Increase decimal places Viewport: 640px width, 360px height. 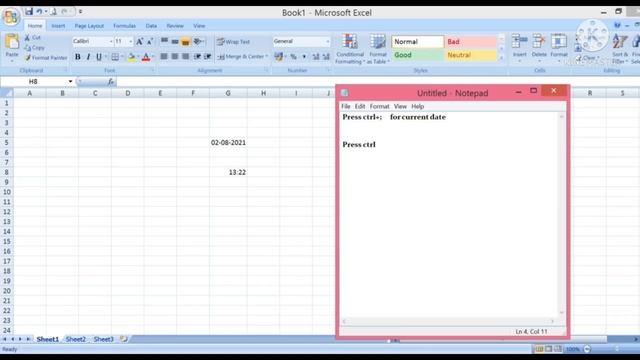316,57
